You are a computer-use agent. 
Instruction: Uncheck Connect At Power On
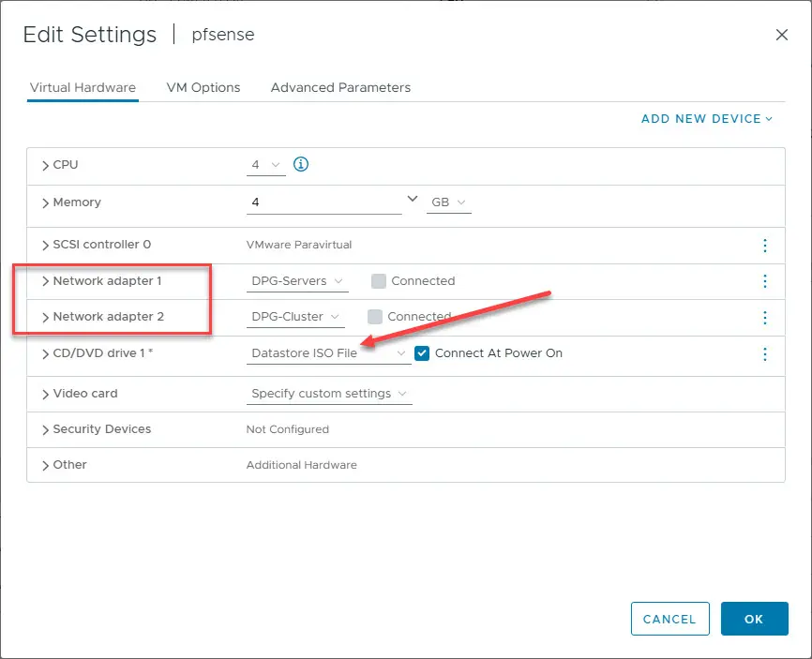[x=422, y=353]
